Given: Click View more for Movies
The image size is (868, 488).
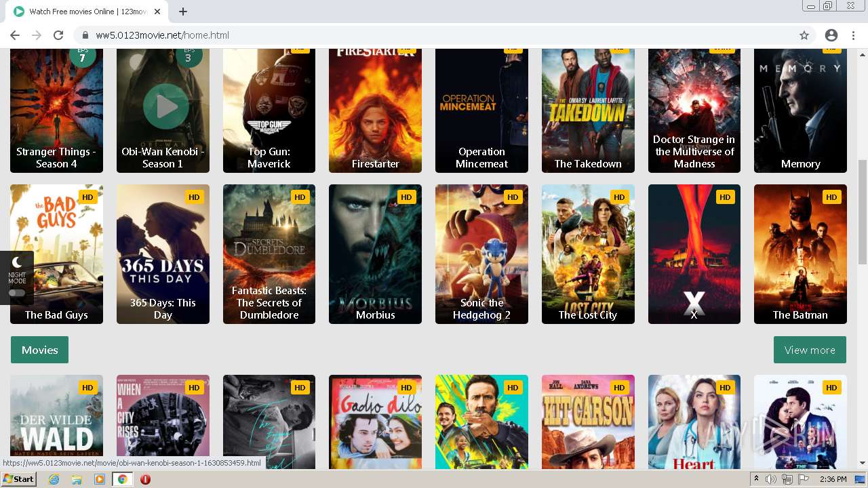Looking at the screenshot, I should click(x=810, y=350).
